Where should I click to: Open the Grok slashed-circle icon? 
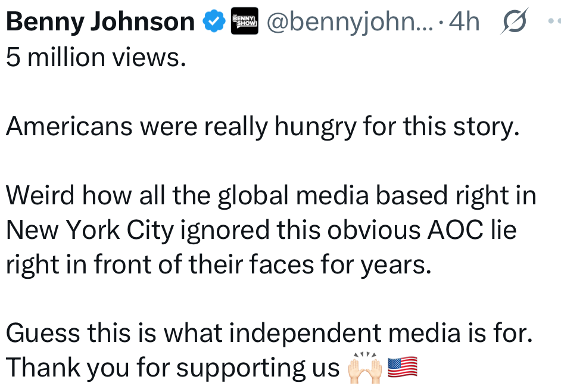511,23
